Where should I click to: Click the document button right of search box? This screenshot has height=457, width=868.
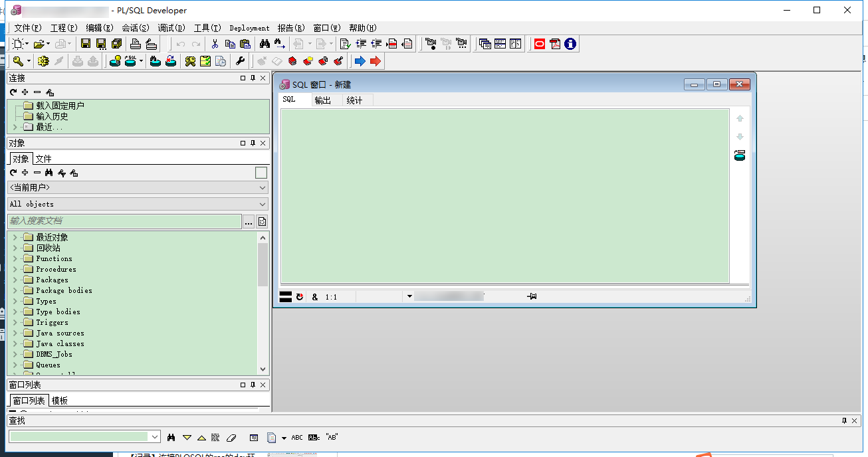point(263,222)
